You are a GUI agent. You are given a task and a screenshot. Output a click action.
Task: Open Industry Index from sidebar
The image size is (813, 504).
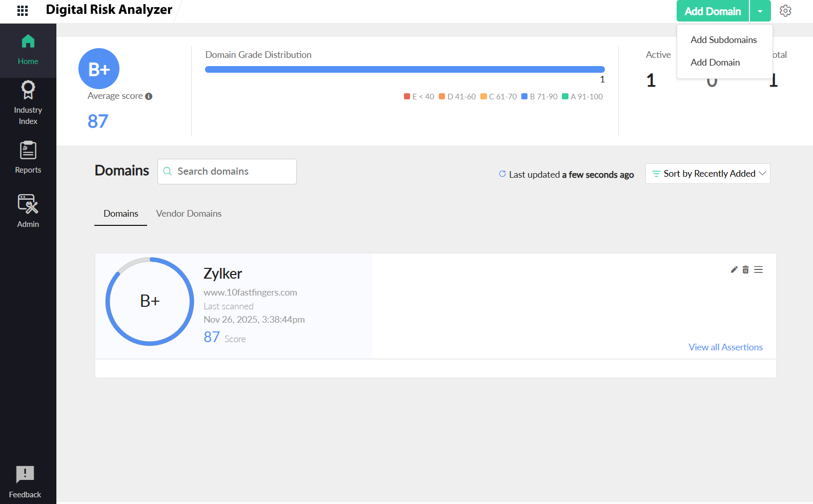click(x=28, y=103)
